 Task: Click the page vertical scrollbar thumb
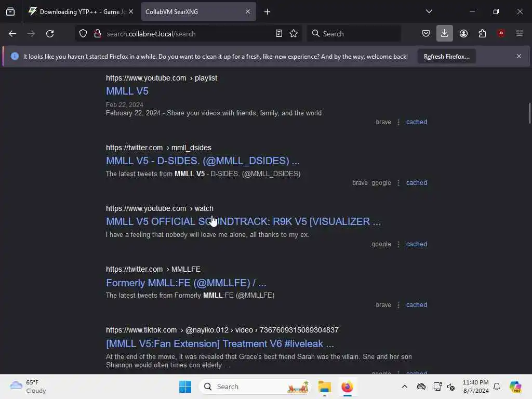[x=529, y=113]
